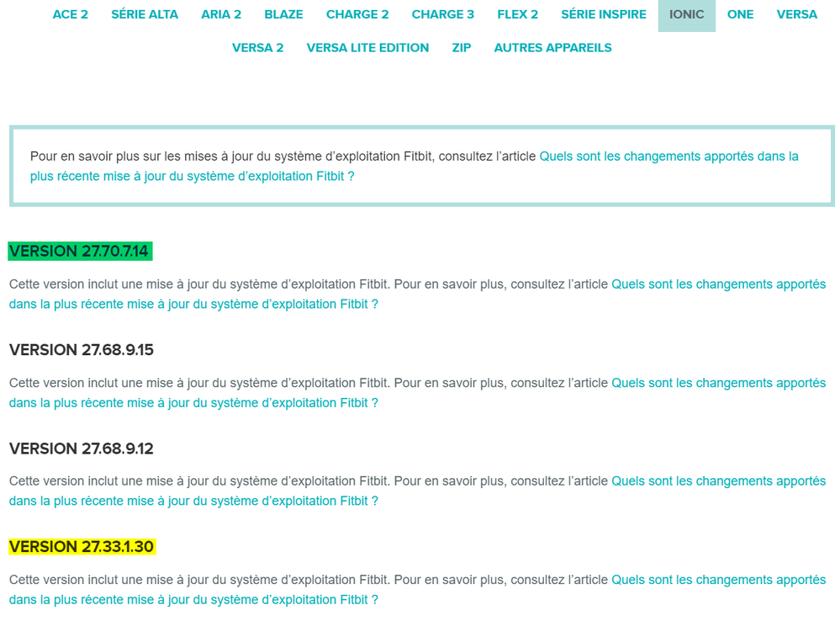Open the ONE device tab
The height and width of the screenshot is (621, 840).
pyautogui.click(x=740, y=14)
